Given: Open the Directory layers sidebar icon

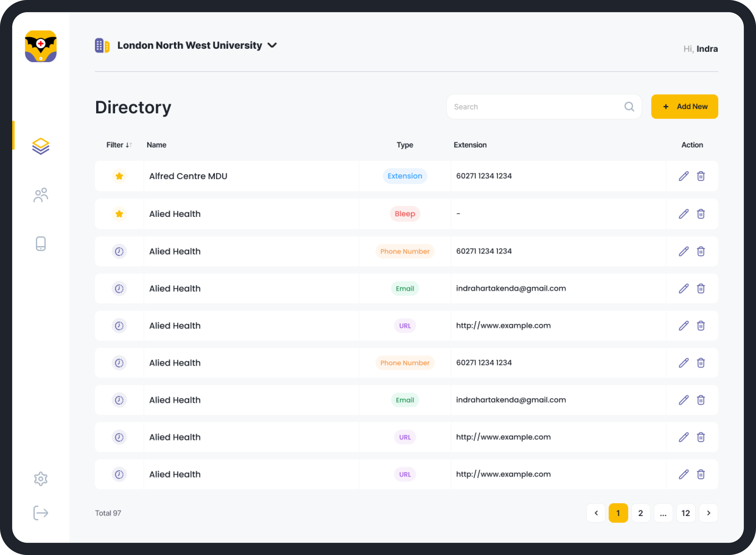Looking at the screenshot, I should [x=41, y=146].
